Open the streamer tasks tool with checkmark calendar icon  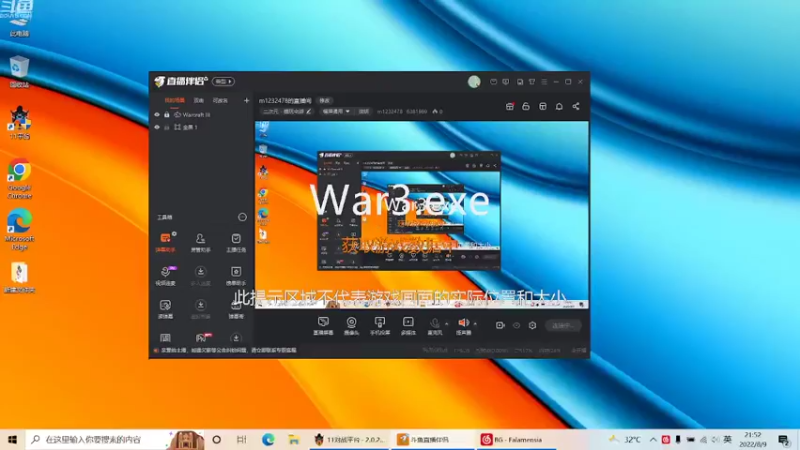pyautogui.click(x=236, y=242)
